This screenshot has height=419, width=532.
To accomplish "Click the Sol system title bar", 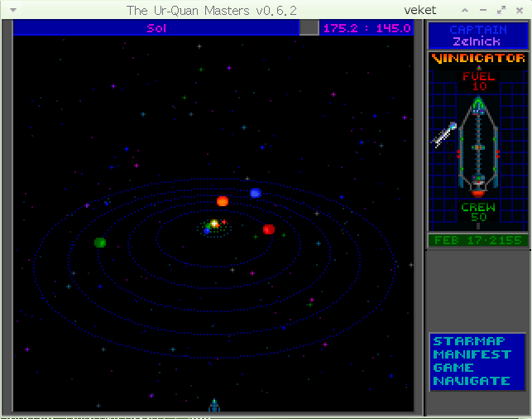I will (x=156, y=28).
